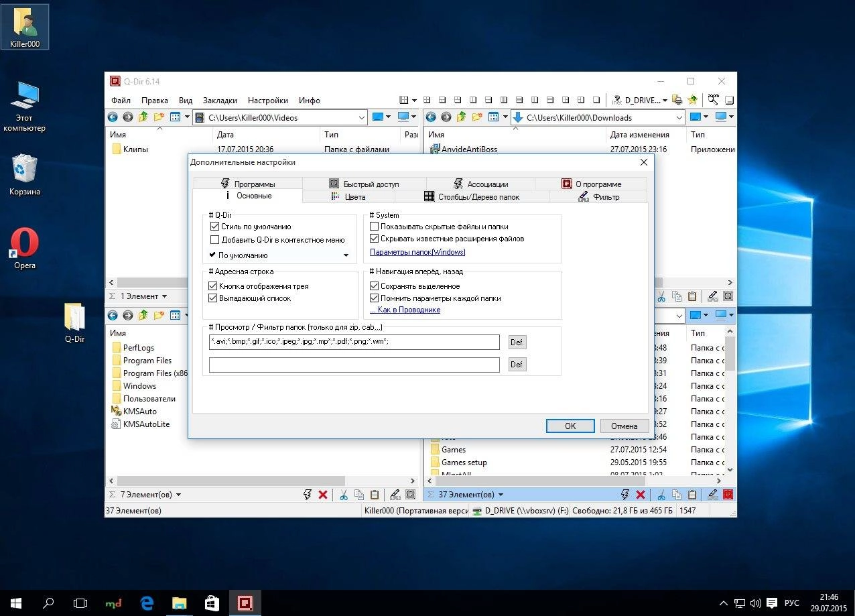855x616 pixels.
Task: Click the red X delete icon beside 7 Элемент(ов)
Action: pos(323,495)
